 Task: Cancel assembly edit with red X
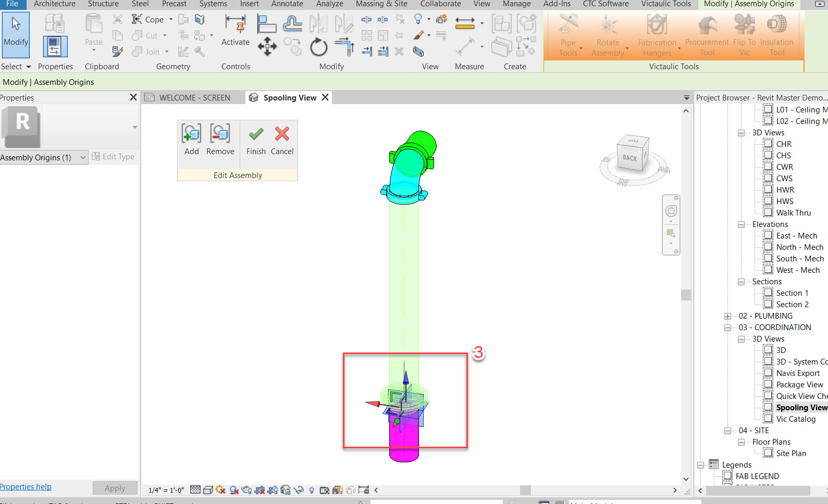[x=282, y=134]
